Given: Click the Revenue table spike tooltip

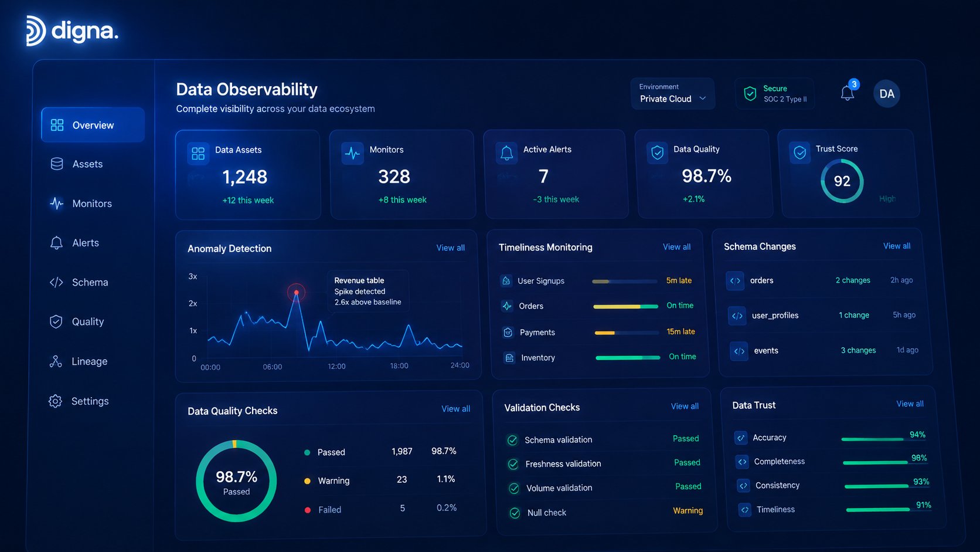Looking at the screenshot, I should (x=367, y=292).
